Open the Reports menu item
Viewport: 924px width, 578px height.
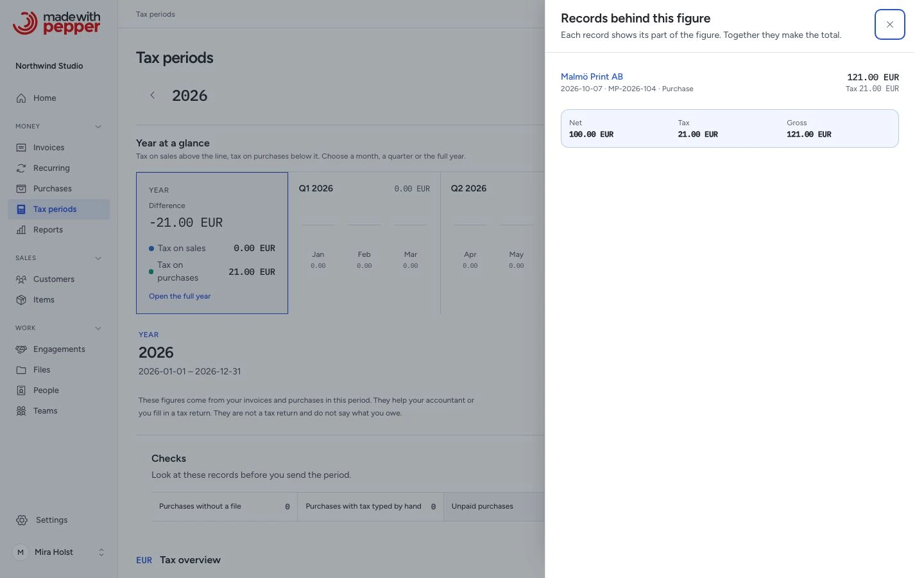59,230
